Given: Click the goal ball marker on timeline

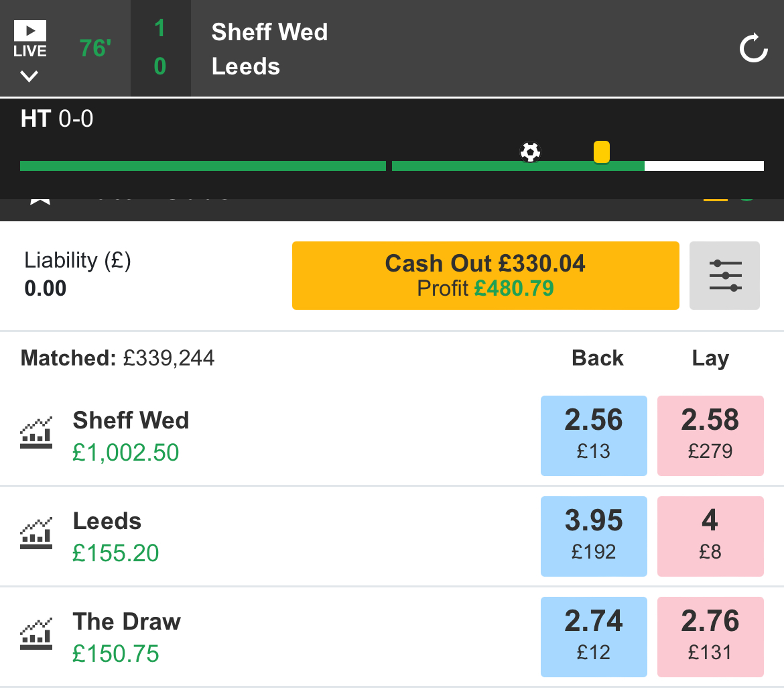Looking at the screenshot, I should 531,152.
